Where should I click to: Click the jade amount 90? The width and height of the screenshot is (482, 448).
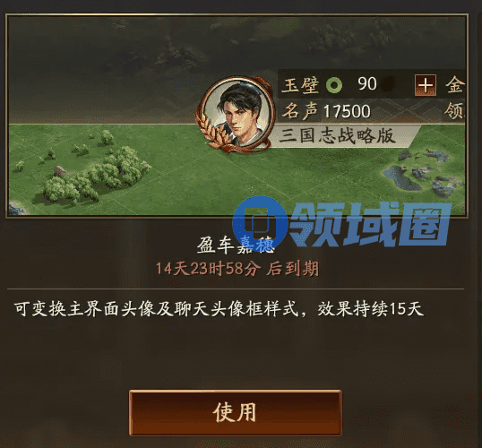[367, 84]
